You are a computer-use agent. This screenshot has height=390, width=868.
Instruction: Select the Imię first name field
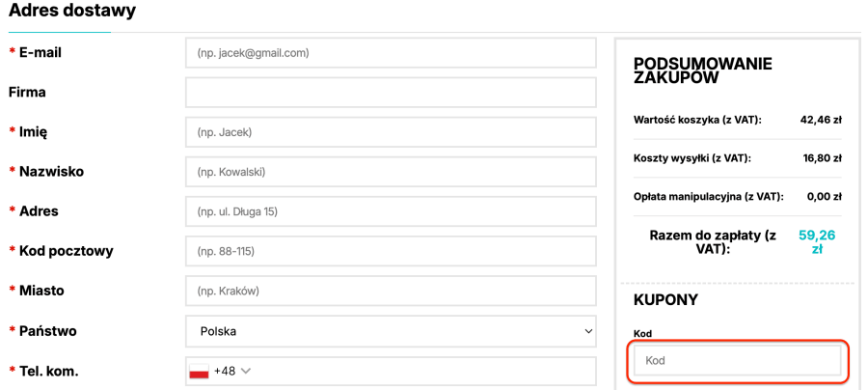coord(391,132)
